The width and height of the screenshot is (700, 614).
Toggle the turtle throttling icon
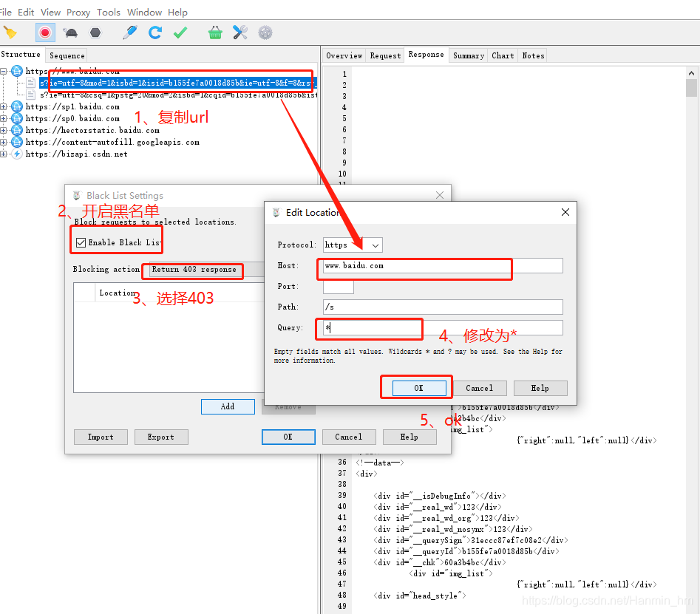[70, 33]
